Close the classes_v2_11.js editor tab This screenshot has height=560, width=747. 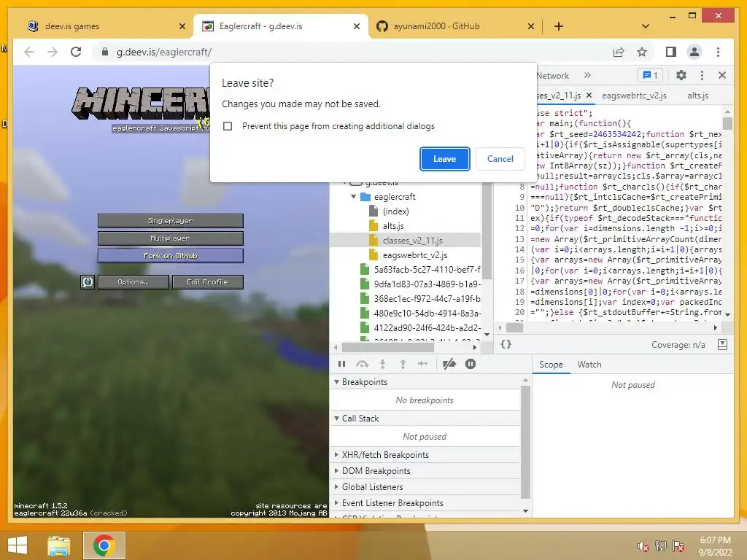[x=589, y=96]
